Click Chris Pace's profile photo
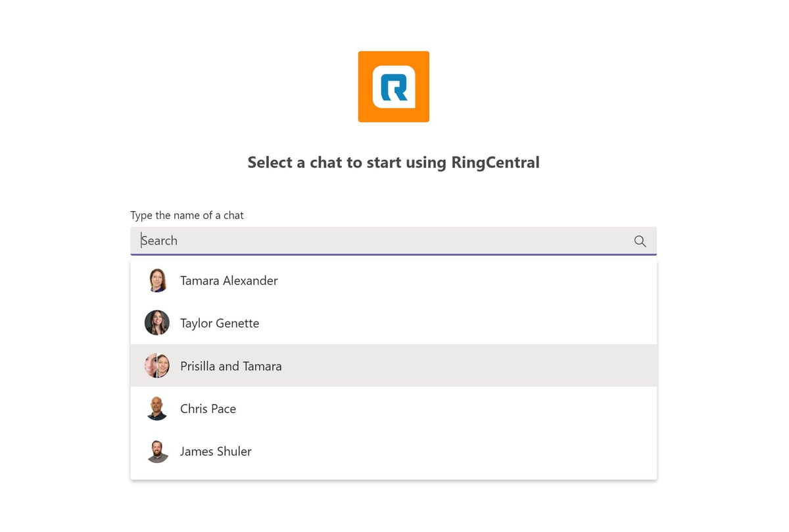The image size is (789, 532). (156, 408)
